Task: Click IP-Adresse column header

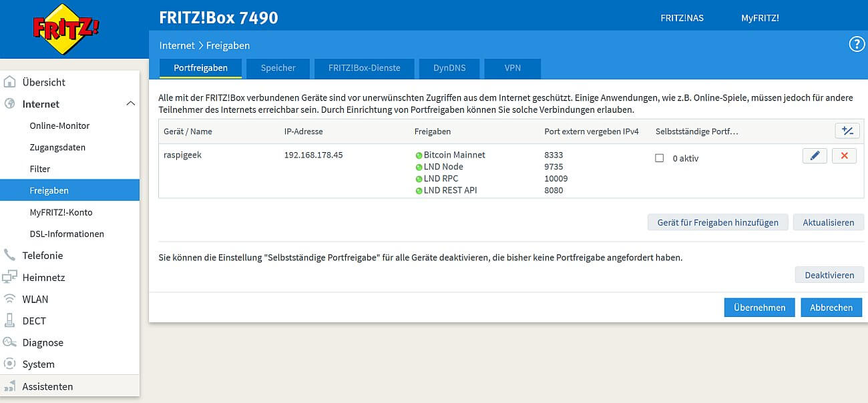Action: click(303, 131)
